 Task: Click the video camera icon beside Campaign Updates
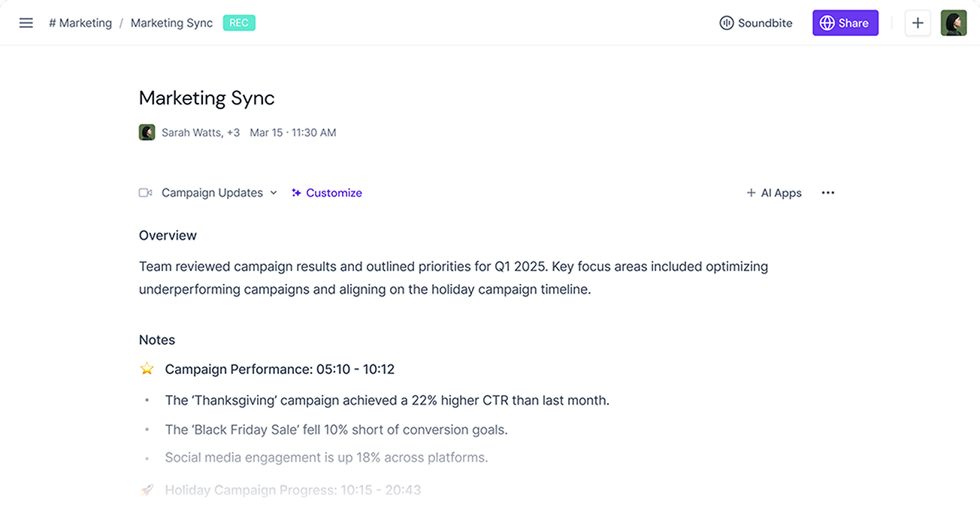point(146,193)
